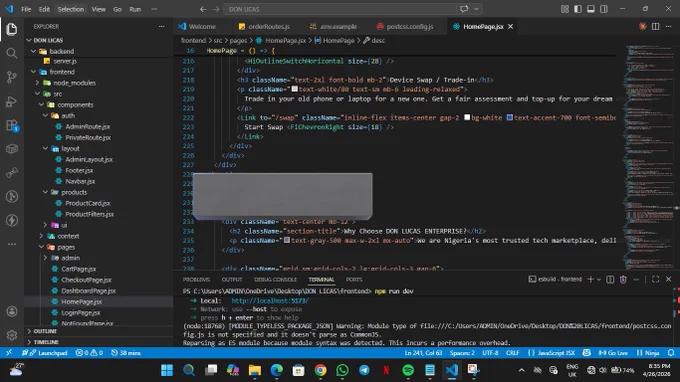The width and height of the screenshot is (680, 382).
Task: Click the gray text-gray-500 color swatch
Action: [x=287, y=240]
